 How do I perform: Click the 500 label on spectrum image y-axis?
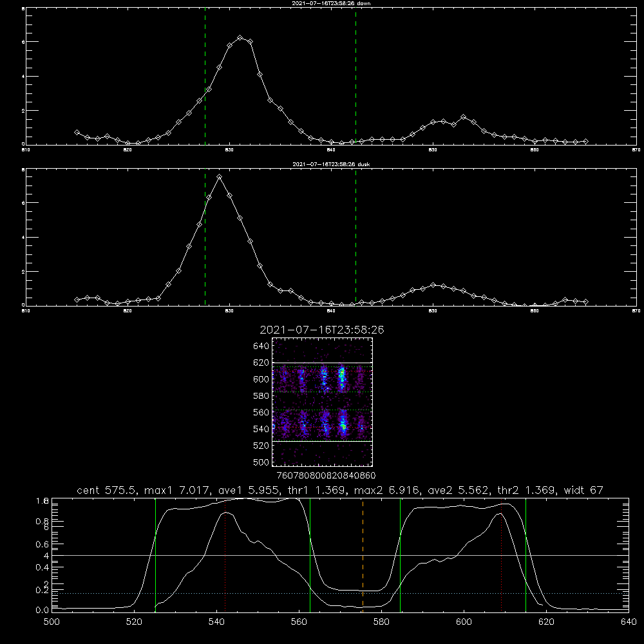261,462
